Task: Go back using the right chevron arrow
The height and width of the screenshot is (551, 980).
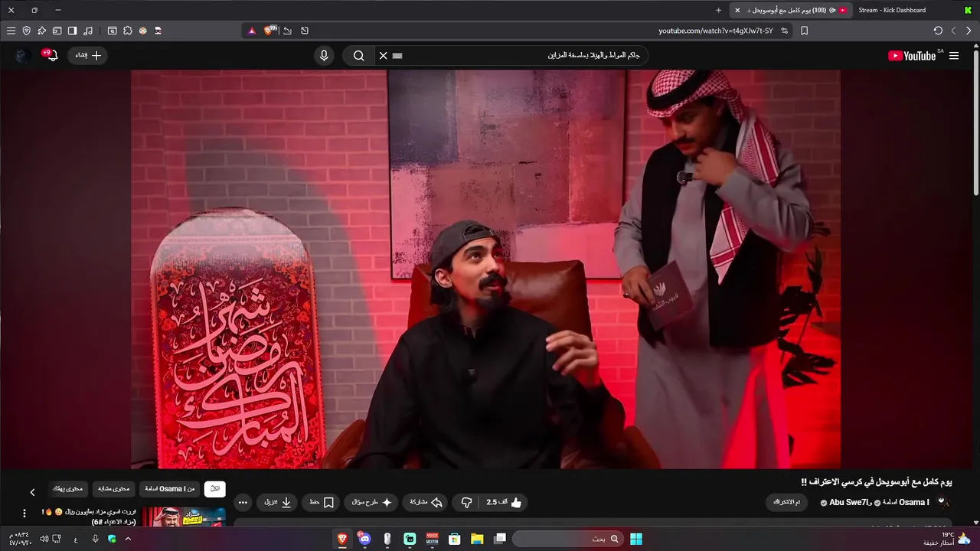Action: (x=969, y=31)
